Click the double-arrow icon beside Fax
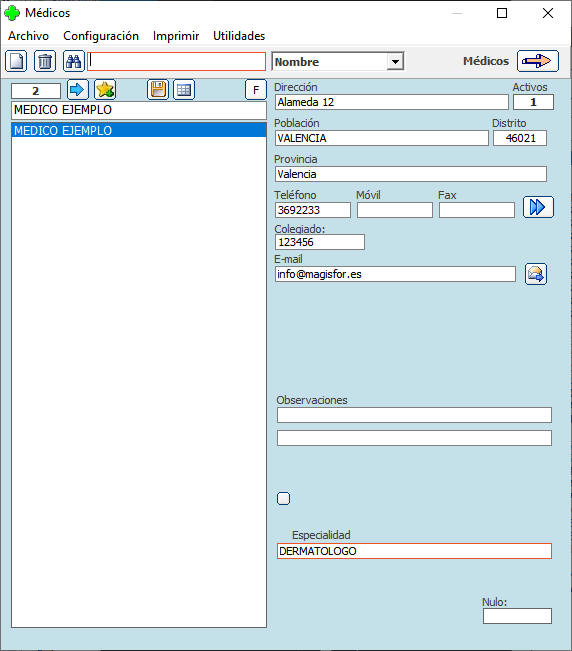The height and width of the screenshot is (651, 572). pos(538,207)
